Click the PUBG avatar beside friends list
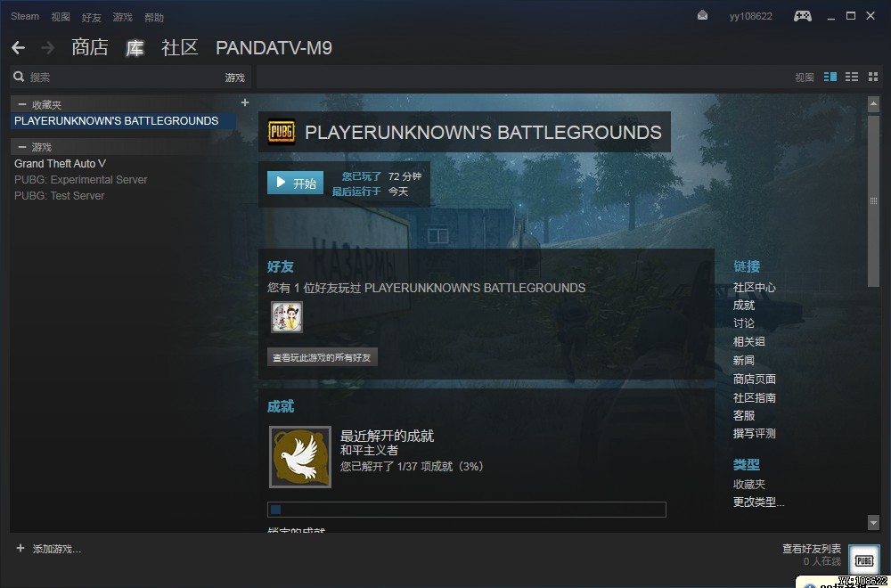 tap(863, 560)
